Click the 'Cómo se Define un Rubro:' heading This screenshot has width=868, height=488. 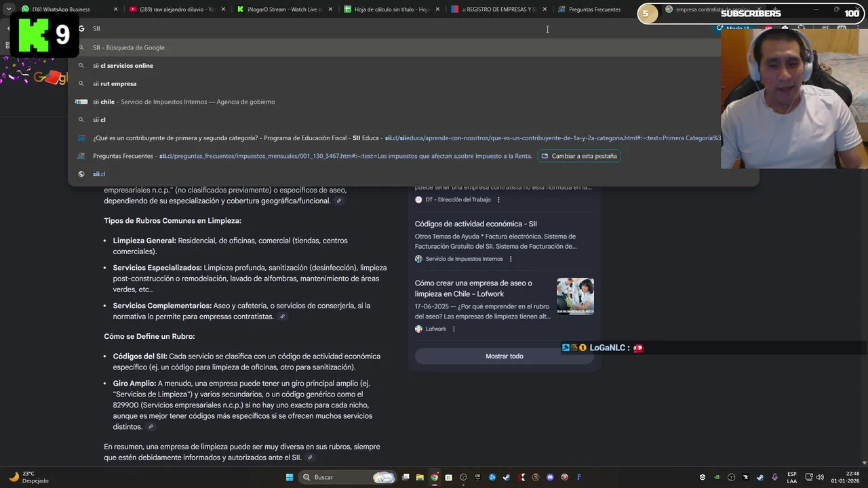point(149,336)
